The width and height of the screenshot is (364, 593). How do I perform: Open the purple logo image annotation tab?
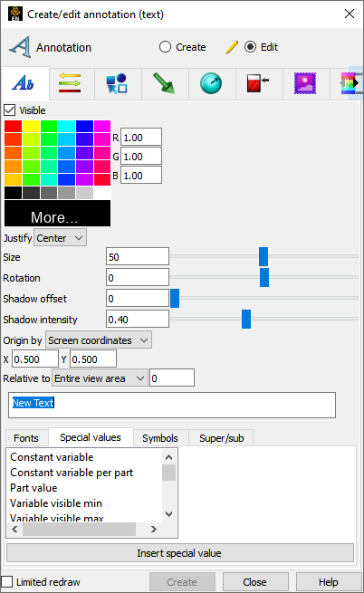coord(304,83)
